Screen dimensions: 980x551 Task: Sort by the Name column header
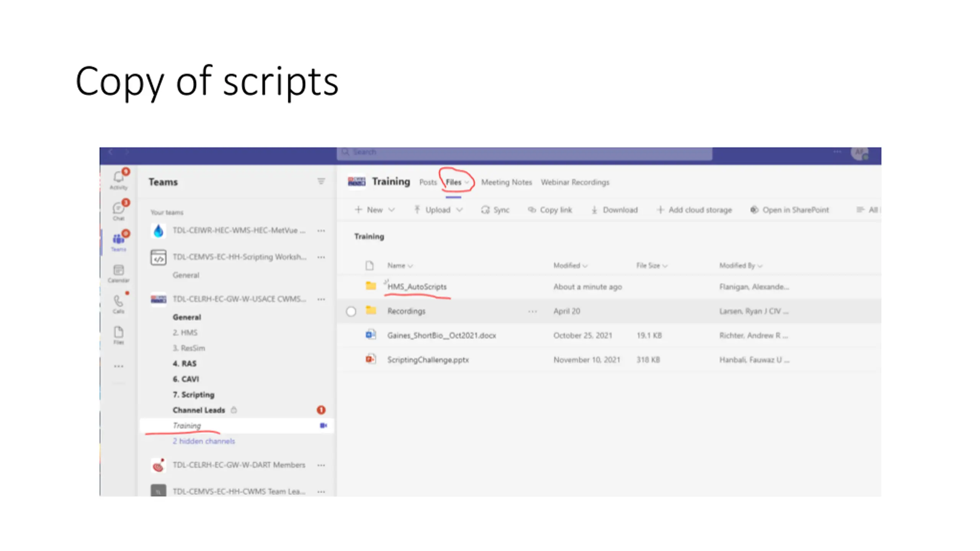coord(400,266)
